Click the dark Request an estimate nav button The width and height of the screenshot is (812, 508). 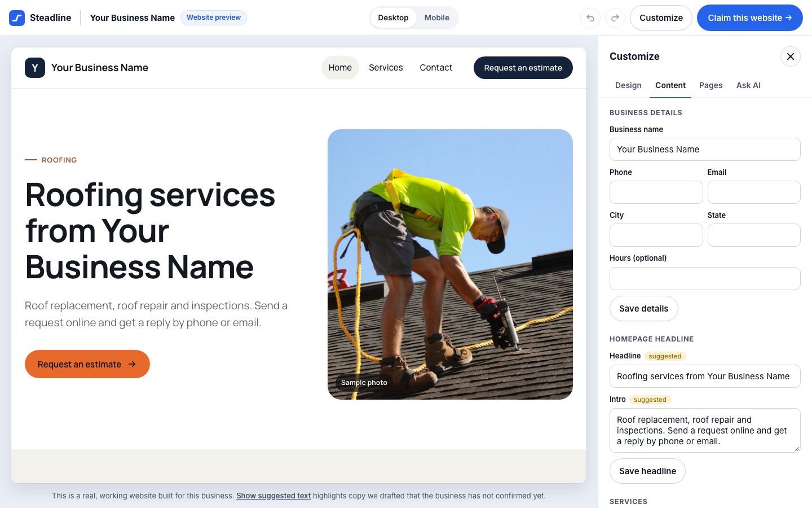pos(523,68)
